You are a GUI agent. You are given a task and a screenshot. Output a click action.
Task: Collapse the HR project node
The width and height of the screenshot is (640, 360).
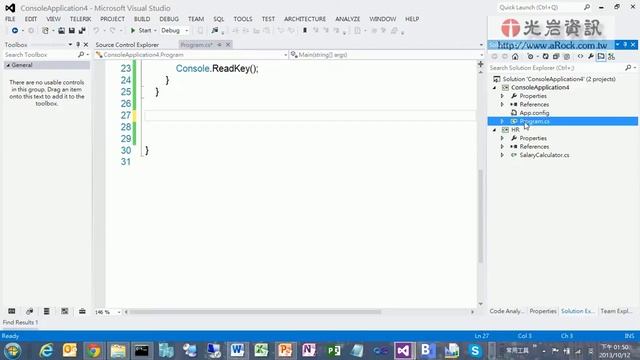(x=495, y=130)
